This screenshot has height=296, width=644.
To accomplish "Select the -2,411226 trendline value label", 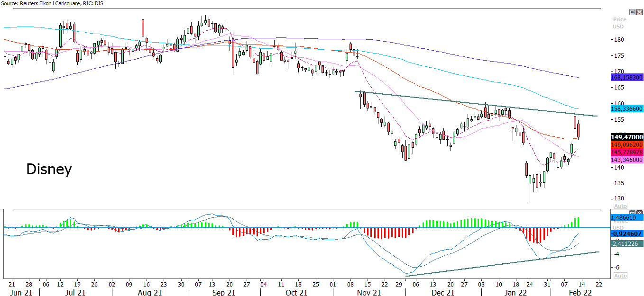I will pyautogui.click(x=626, y=243).
